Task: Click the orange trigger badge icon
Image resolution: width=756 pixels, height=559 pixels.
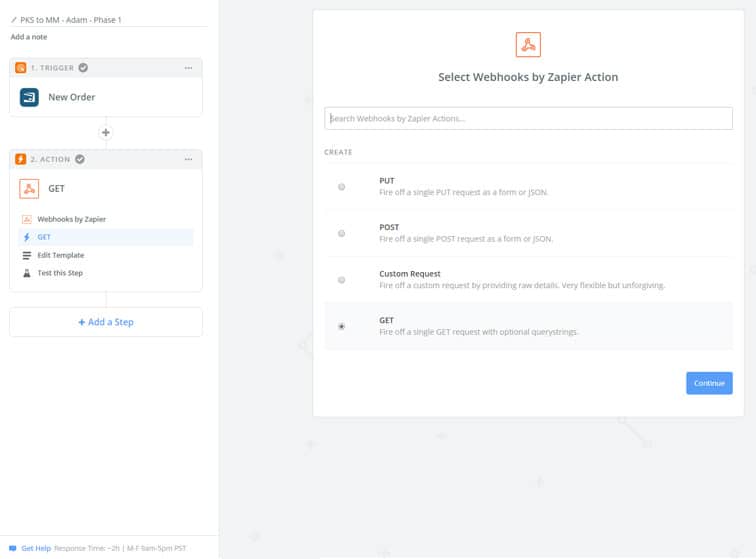Action: point(21,68)
